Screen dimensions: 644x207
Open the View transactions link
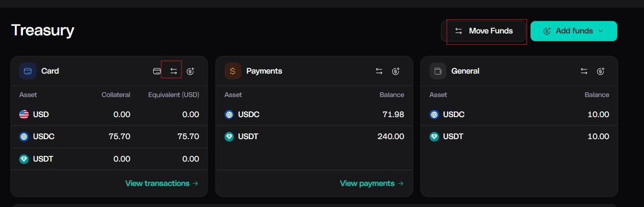pyautogui.click(x=162, y=184)
